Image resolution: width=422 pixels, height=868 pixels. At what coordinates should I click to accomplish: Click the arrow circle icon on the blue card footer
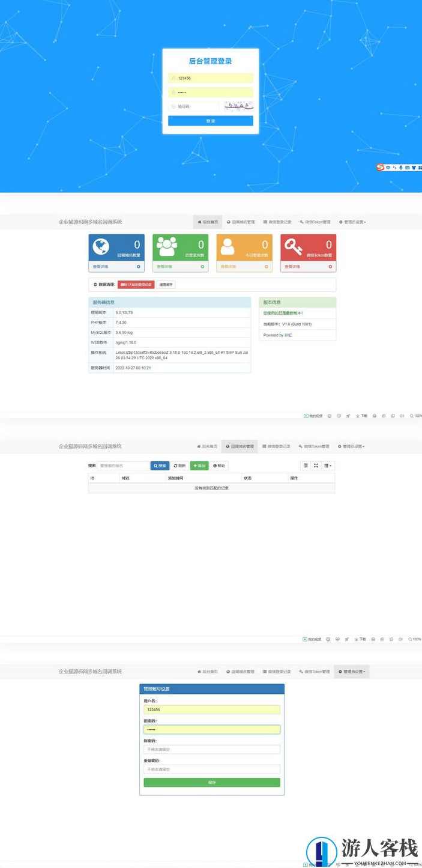coord(139,266)
